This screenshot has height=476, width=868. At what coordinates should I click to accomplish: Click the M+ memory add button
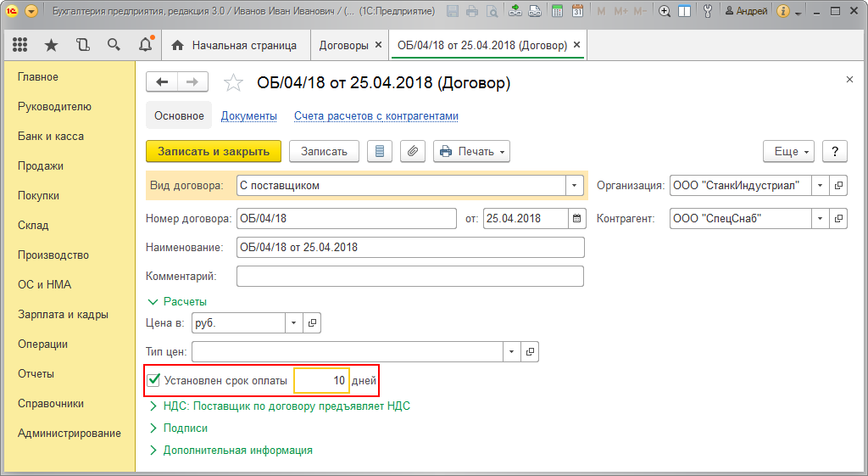click(620, 11)
